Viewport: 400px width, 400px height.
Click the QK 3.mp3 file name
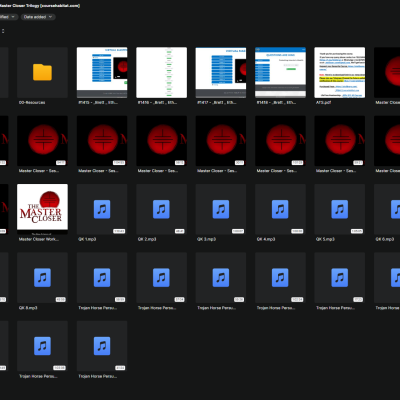[206, 239]
